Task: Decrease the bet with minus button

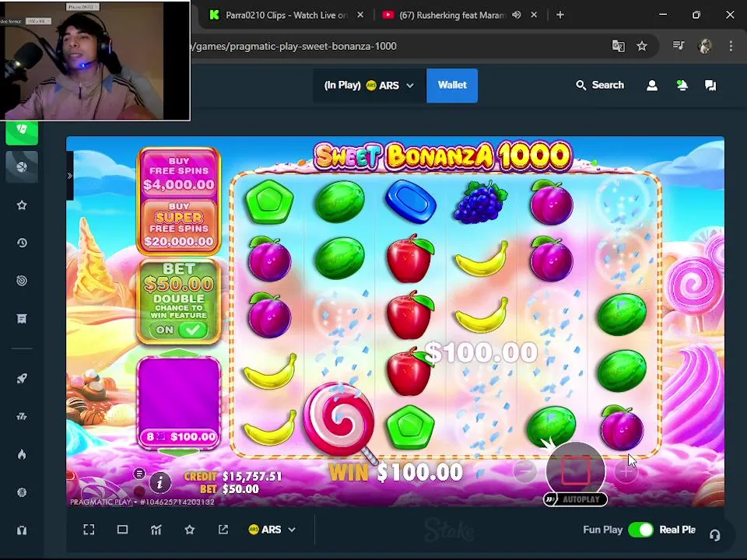Action: (524, 471)
